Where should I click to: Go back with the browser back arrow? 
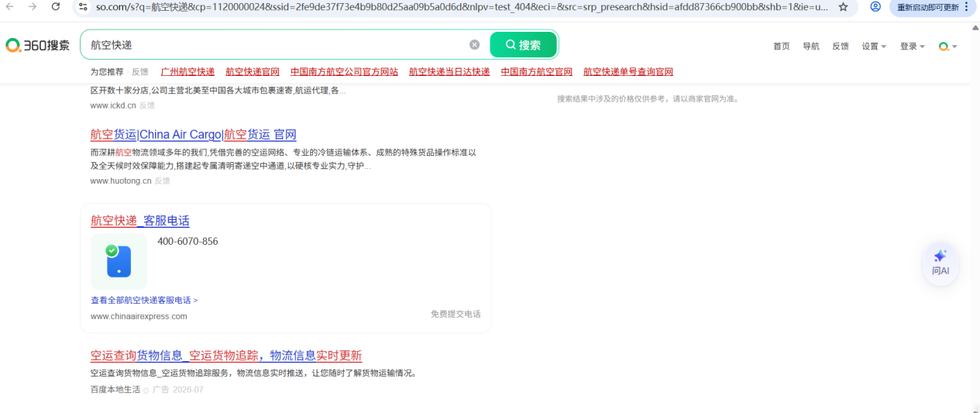pyautogui.click(x=11, y=6)
